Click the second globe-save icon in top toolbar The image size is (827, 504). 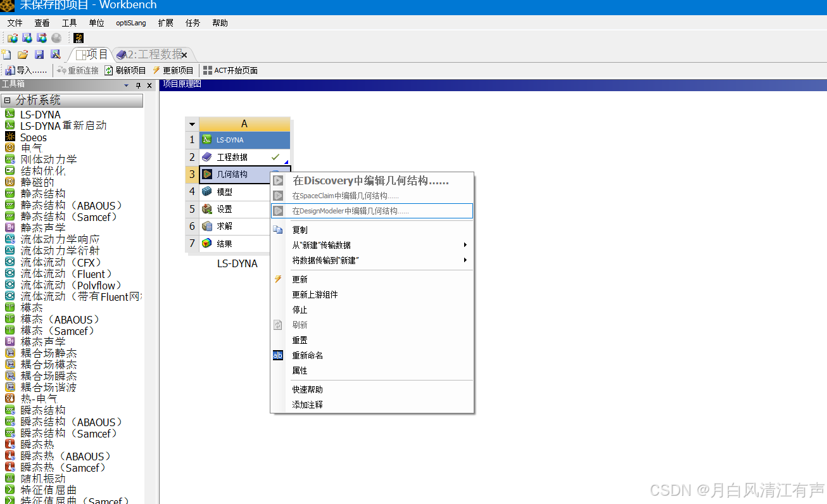[27, 38]
